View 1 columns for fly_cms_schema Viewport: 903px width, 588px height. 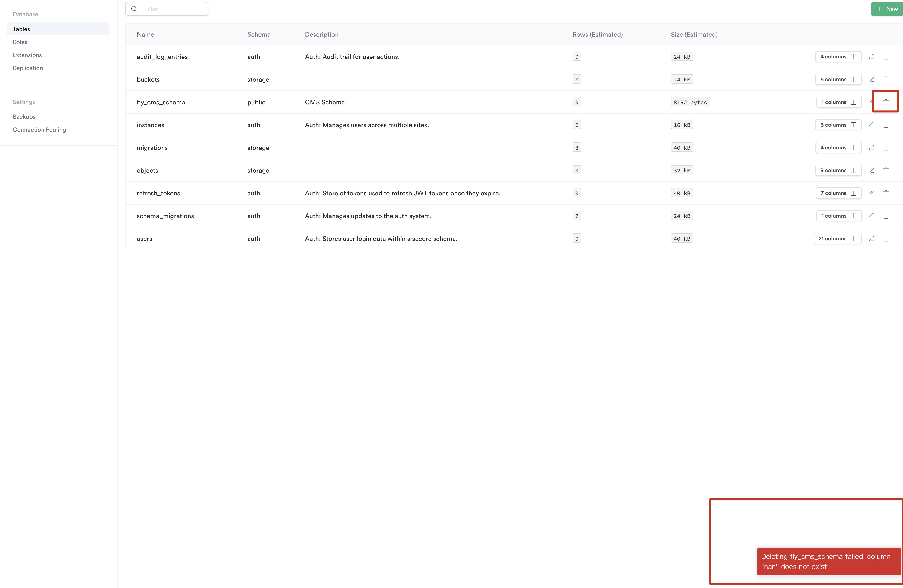838,102
